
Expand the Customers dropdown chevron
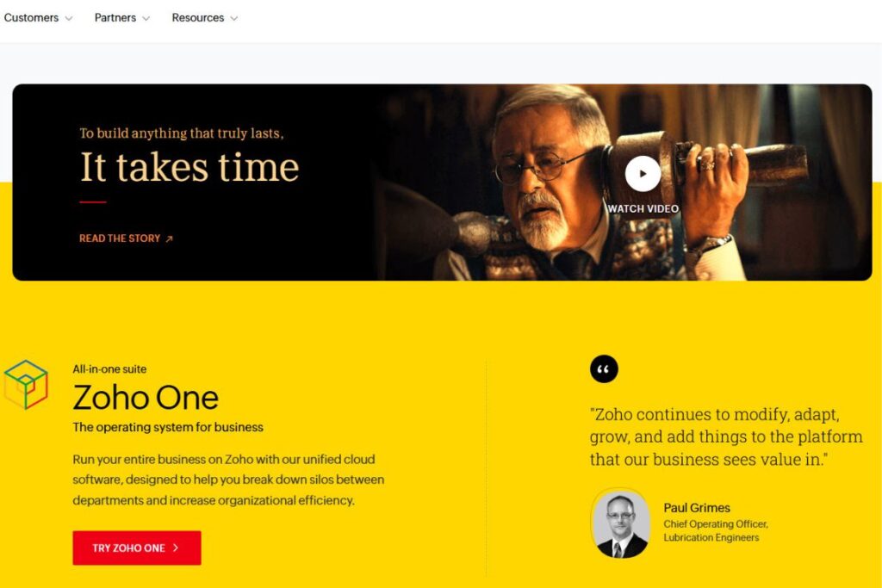[x=69, y=19]
